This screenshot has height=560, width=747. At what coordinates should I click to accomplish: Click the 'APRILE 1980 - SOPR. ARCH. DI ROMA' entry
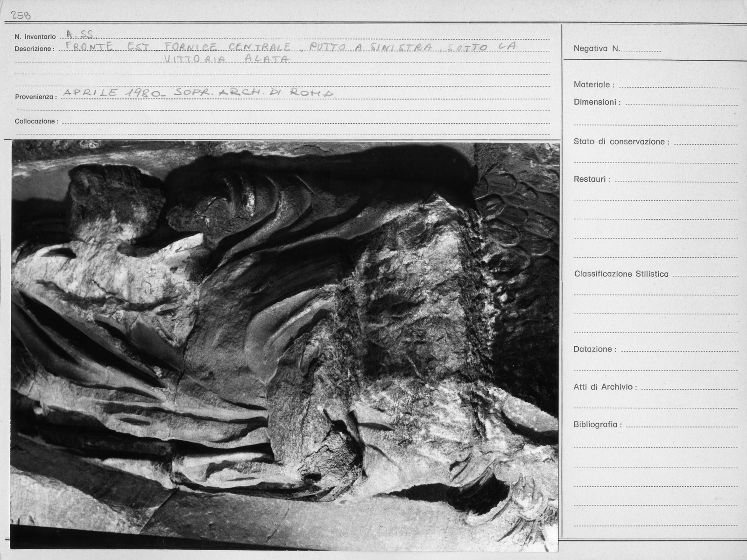tap(198, 92)
